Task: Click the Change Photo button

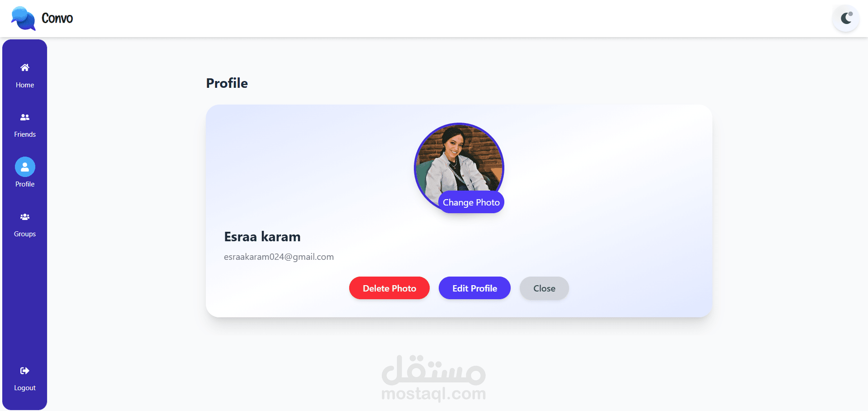Action: (471, 202)
